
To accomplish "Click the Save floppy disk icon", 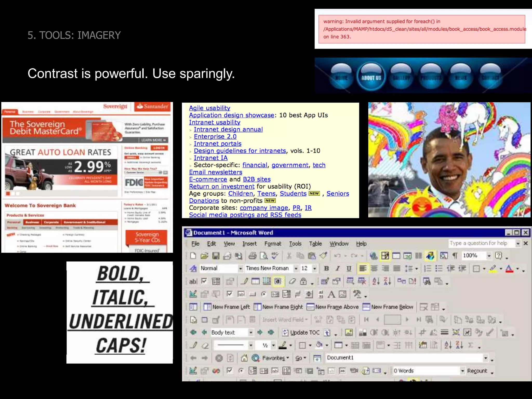I will point(216,256).
